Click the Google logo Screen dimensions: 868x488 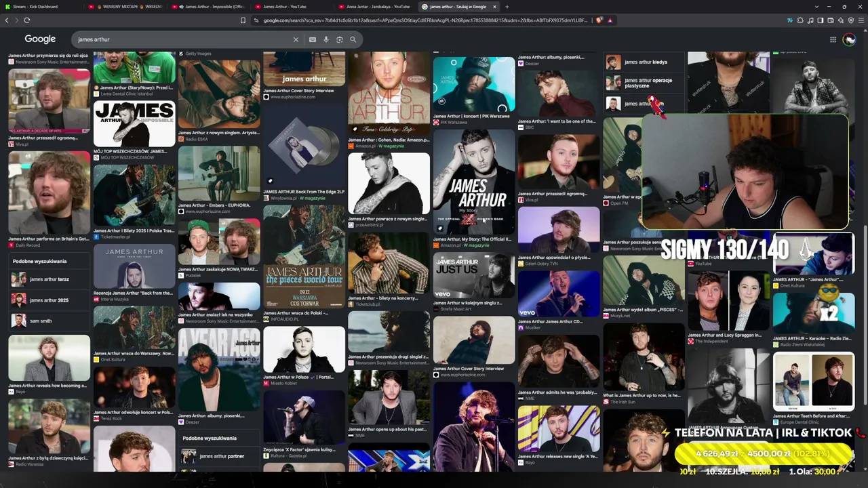click(40, 39)
